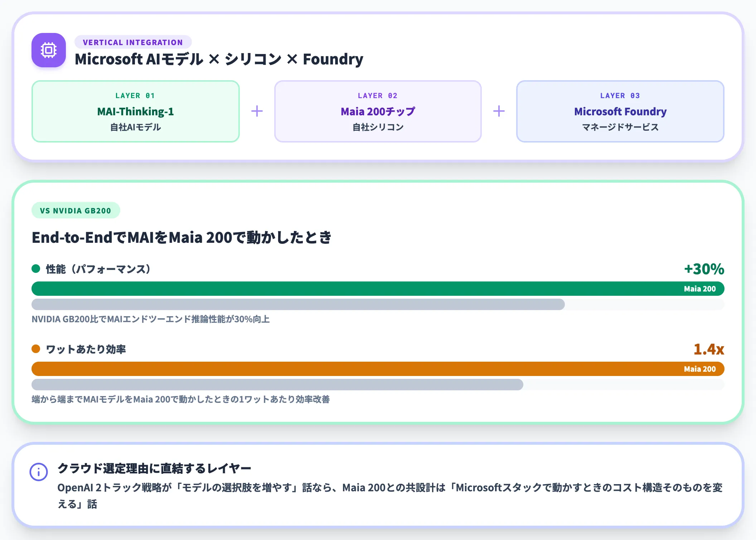Click the heading Microsoft AIモデル × シリコン × Foundry
The image size is (756, 540).
219,59
